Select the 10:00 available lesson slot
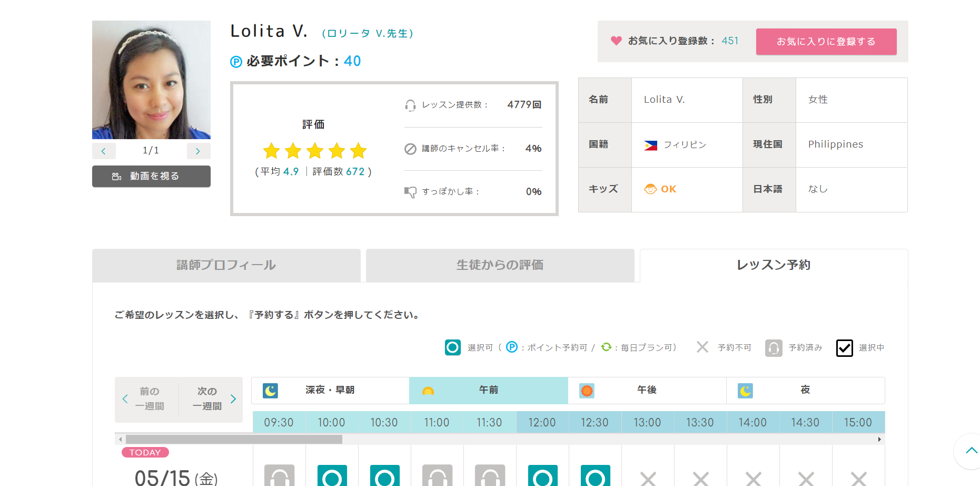The height and width of the screenshot is (486, 980). point(332,475)
